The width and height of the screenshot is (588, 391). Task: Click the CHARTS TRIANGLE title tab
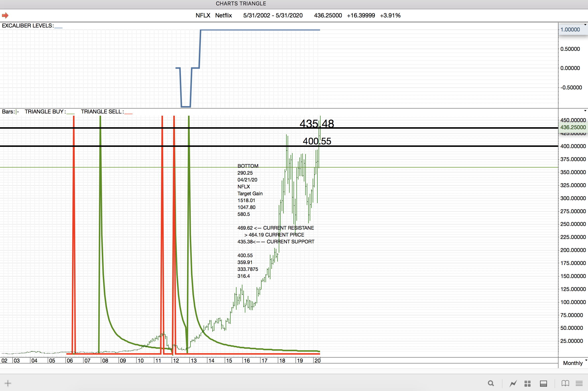(x=241, y=3)
